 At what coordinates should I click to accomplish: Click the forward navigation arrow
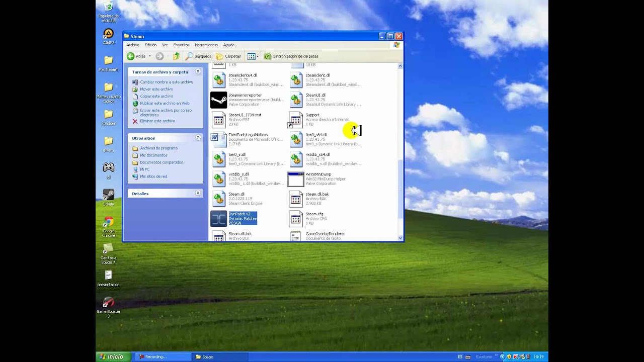click(x=159, y=56)
